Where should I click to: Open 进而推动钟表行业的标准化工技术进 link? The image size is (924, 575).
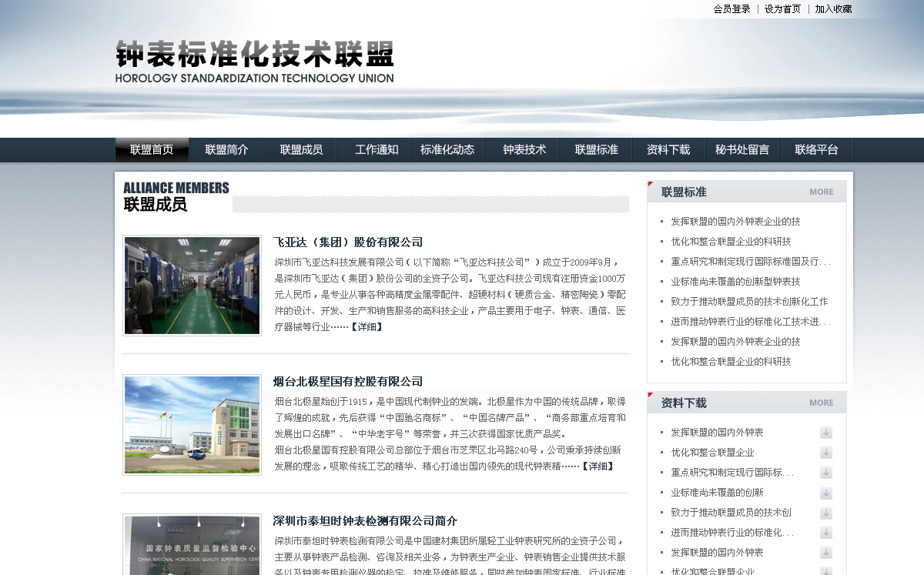(751, 322)
